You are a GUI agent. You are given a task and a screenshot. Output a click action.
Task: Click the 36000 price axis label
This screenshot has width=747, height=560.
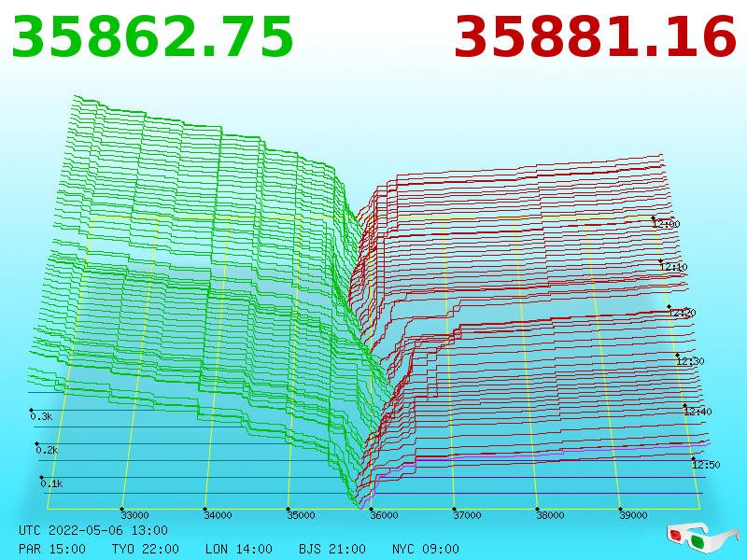[384, 515]
